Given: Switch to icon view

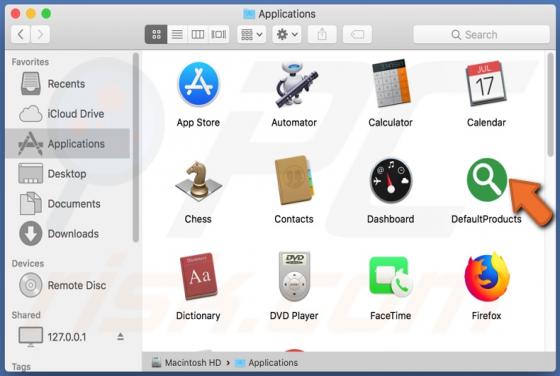Looking at the screenshot, I should pyautogui.click(x=156, y=34).
